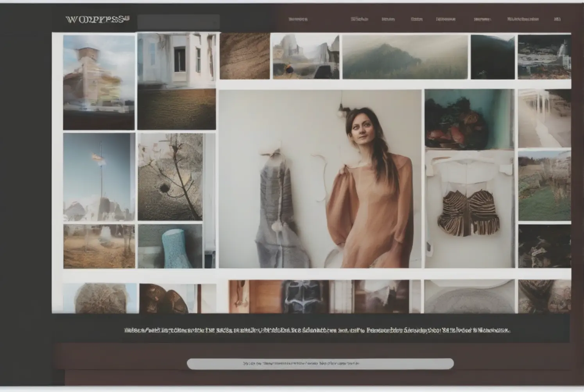Open the white building with window thumbnail
584x392 pixels.
point(177,61)
